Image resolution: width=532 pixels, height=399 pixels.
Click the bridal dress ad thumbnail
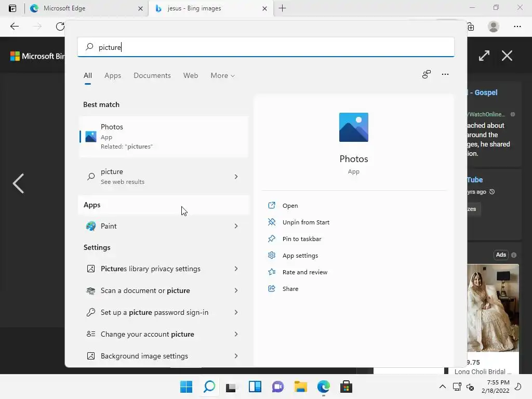(x=493, y=308)
